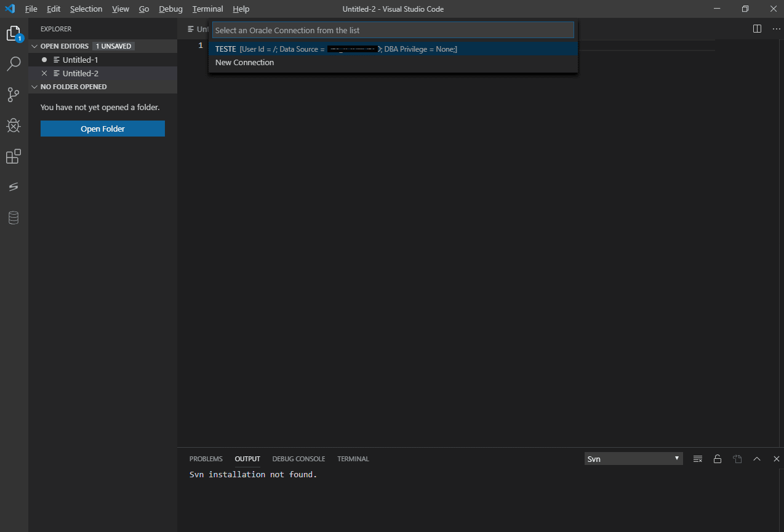Toggle Auto Scrolling lock in Output panel
The width and height of the screenshot is (784, 532).
tap(718, 458)
